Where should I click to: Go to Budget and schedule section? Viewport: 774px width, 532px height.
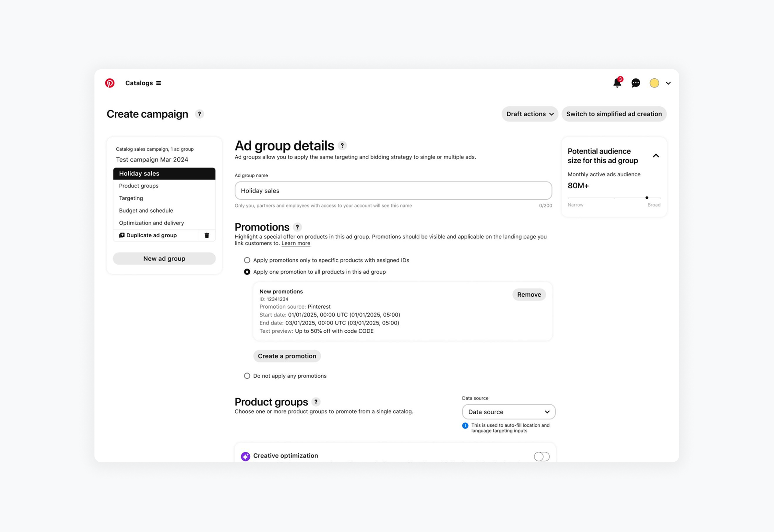(146, 211)
